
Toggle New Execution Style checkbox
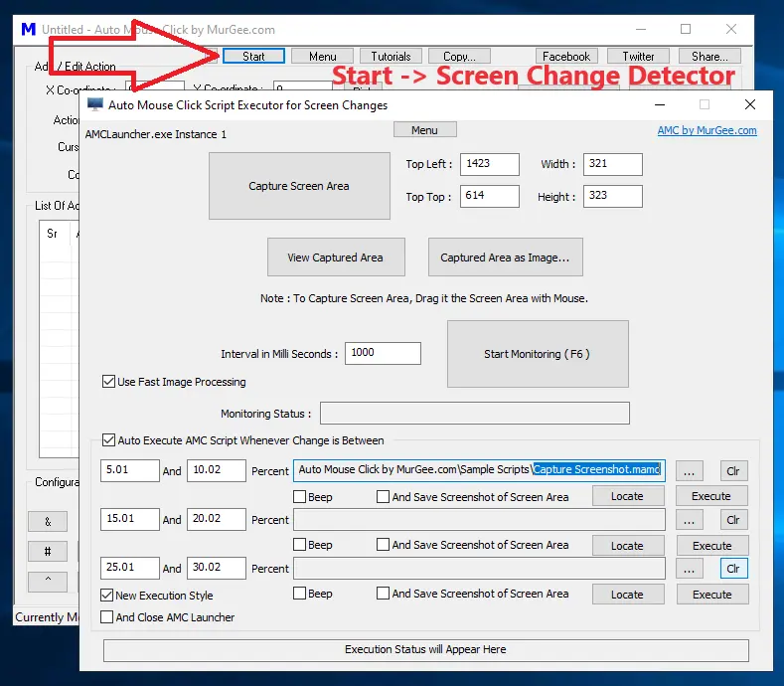click(x=107, y=595)
